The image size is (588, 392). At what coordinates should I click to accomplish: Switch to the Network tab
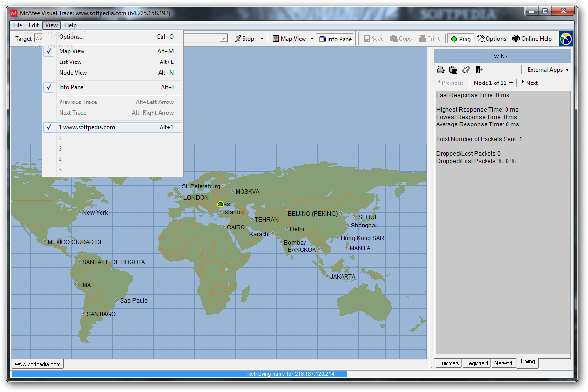[504, 363]
